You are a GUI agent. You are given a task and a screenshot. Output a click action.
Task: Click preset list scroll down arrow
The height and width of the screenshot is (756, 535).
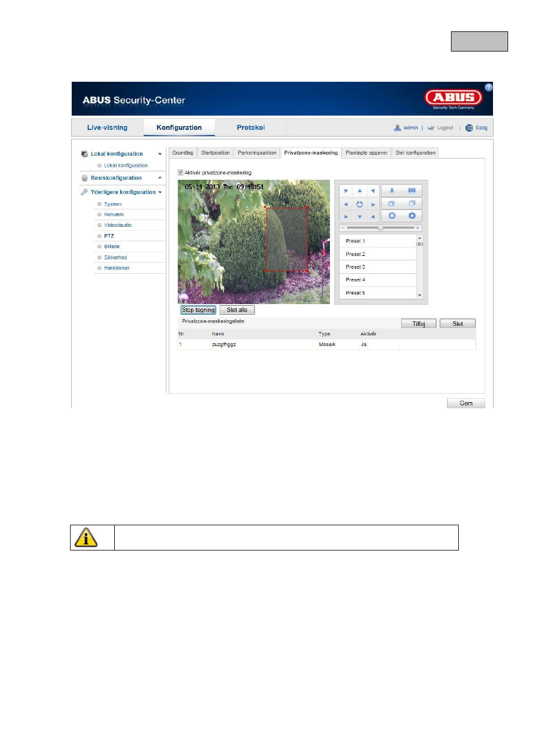tap(420, 295)
